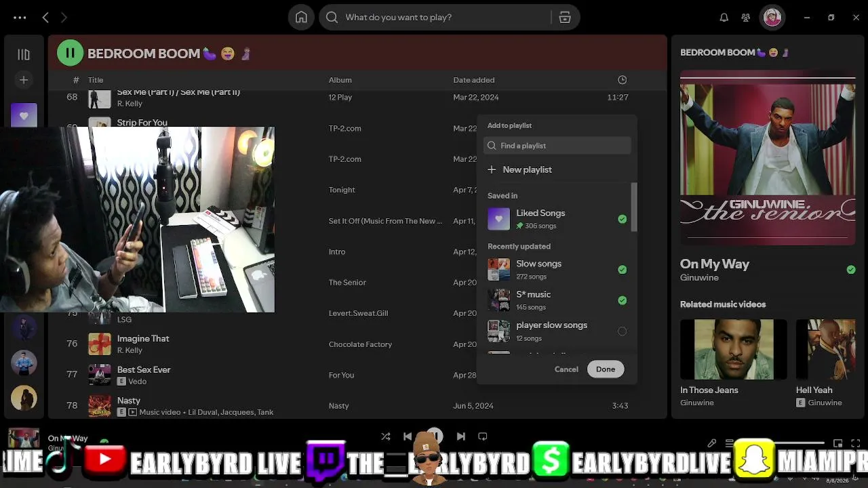Open the Ginuwine On My Way album art
868x488 pixels.
[x=768, y=159]
